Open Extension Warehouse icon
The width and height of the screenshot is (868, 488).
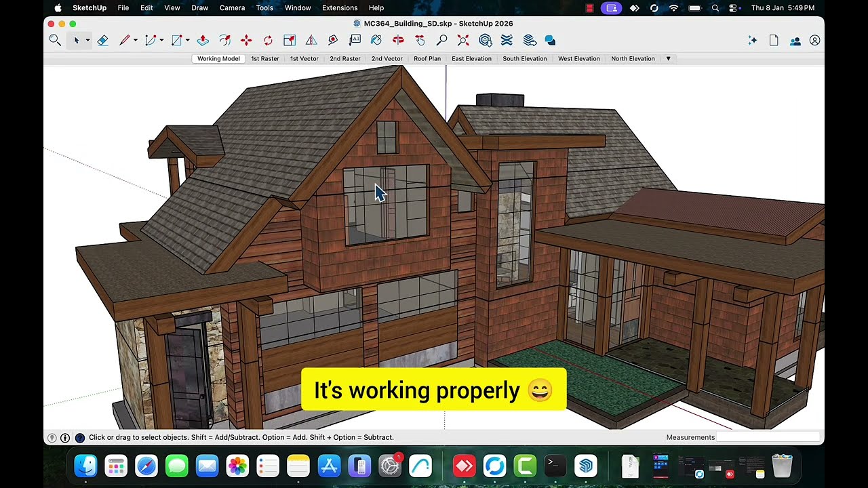coord(507,41)
